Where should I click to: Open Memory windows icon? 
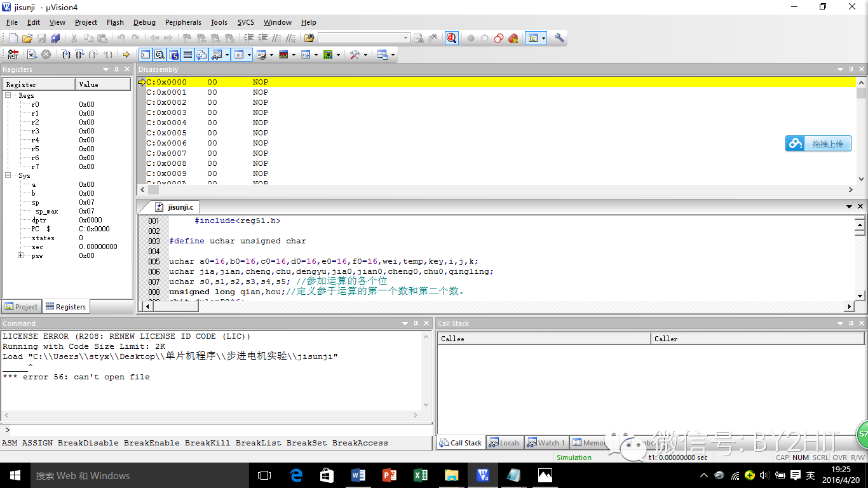[238, 55]
